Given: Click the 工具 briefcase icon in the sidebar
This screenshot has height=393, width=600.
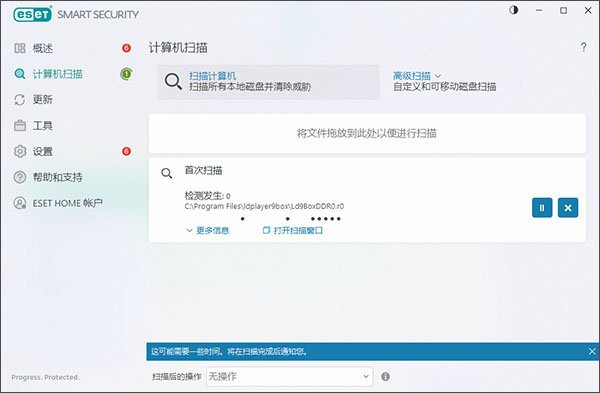Looking at the screenshot, I should point(20,126).
